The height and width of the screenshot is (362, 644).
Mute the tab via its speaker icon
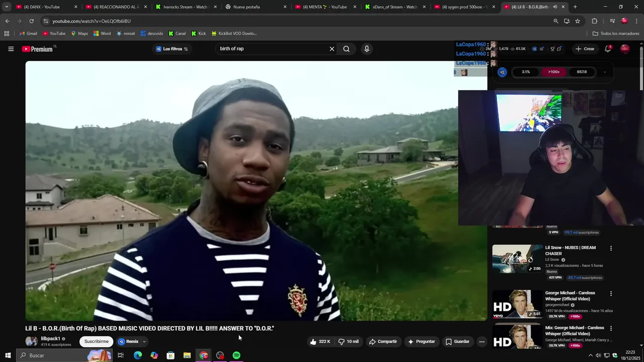(x=555, y=7)
